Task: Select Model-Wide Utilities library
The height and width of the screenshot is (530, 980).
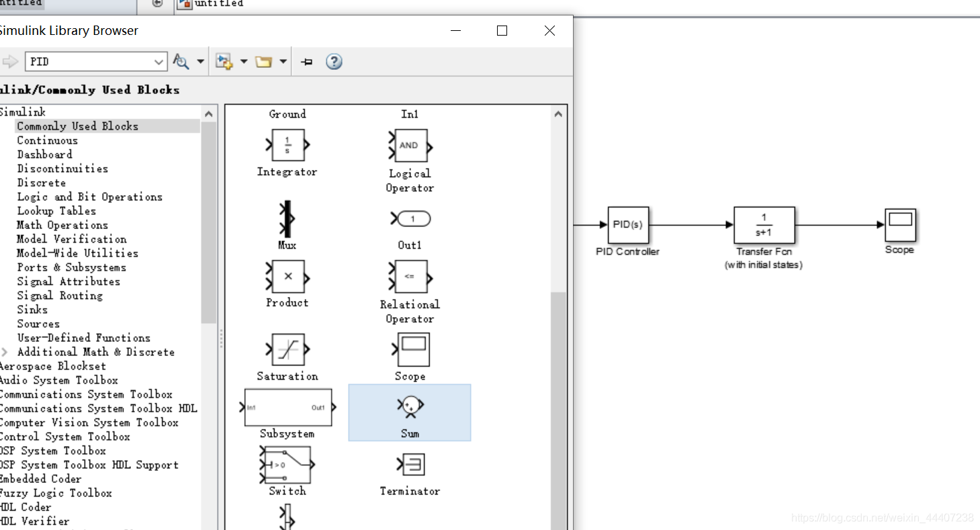Action: point(78,253)
